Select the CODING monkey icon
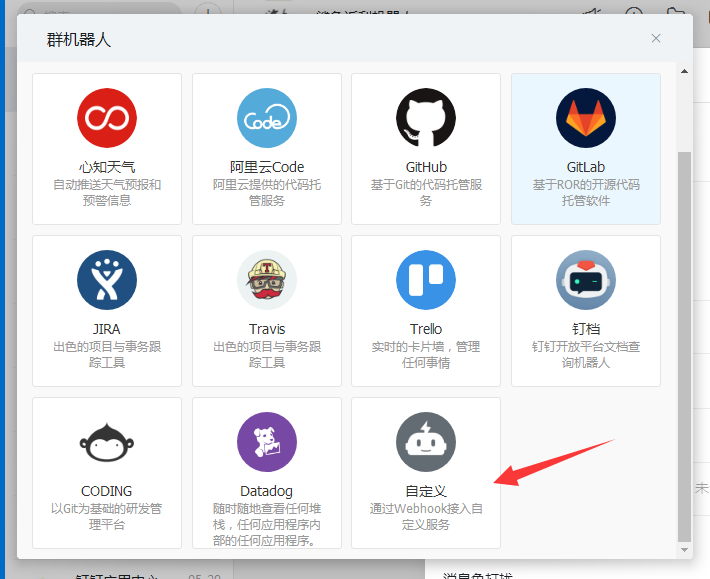 tap(107, 442)
